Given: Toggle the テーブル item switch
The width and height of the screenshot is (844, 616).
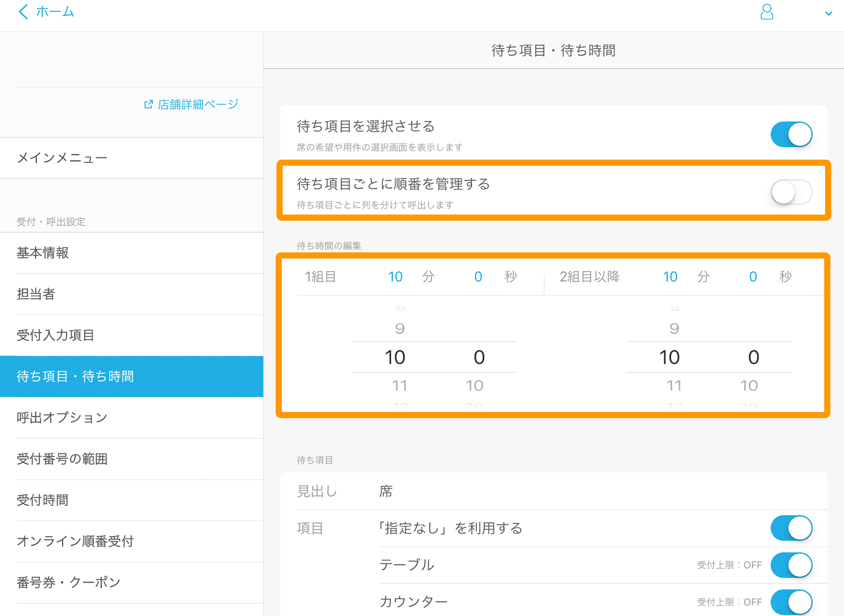Looking at the screenshot, I should tap(791, 565).
